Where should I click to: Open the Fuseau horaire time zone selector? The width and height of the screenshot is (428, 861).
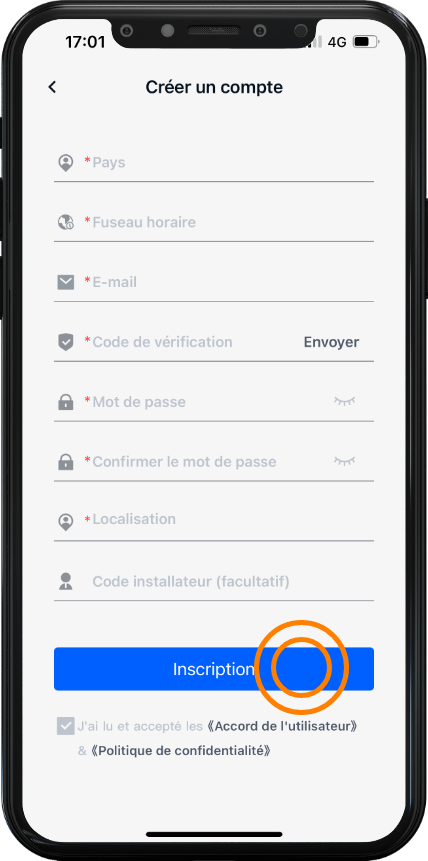214,222
